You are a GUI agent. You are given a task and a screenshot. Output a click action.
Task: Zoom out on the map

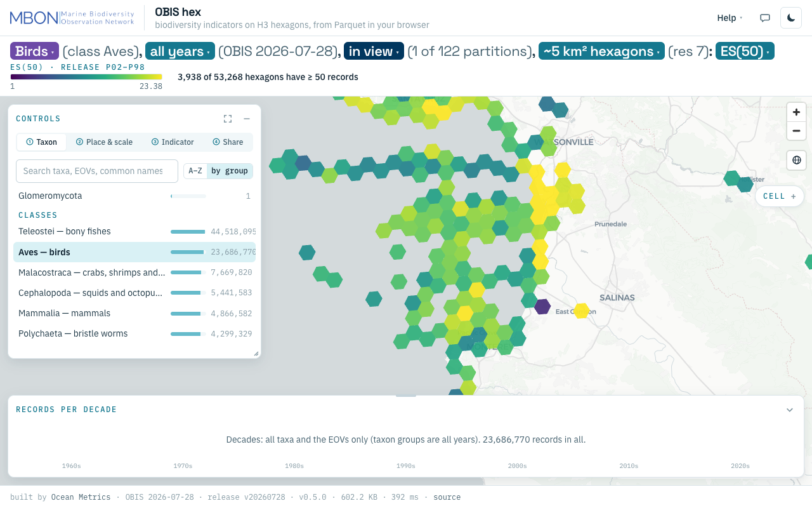(796, 131)
